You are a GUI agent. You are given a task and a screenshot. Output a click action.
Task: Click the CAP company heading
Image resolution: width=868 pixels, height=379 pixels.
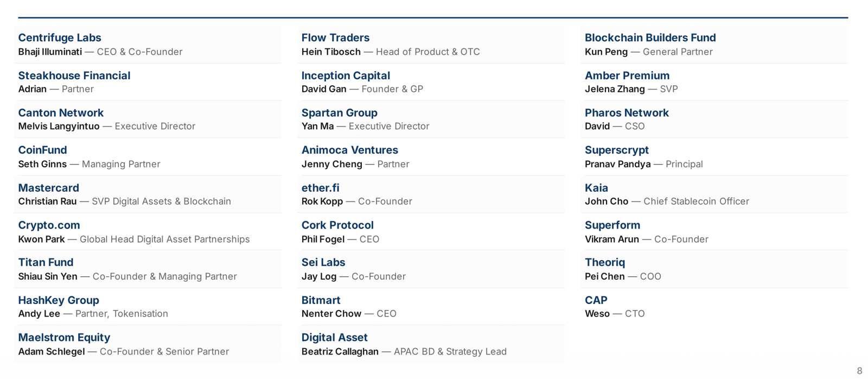[596, 300]
